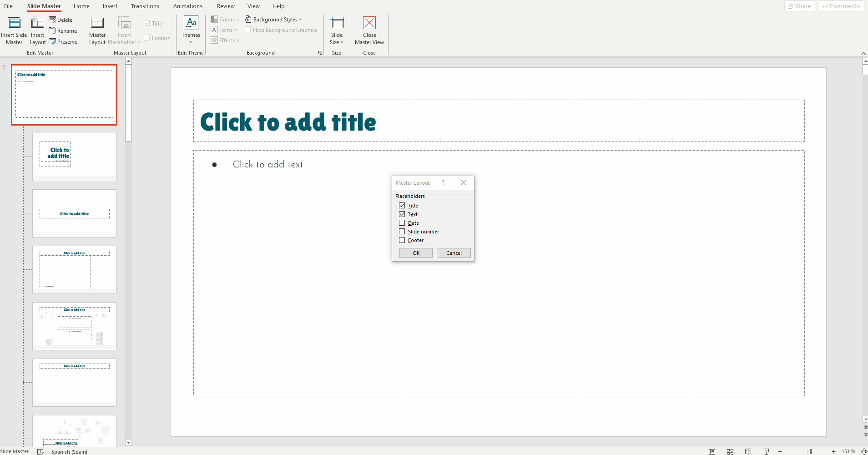Open the Master Layout ribbon button
Screen dimensions: 868x455
(97, 30)
